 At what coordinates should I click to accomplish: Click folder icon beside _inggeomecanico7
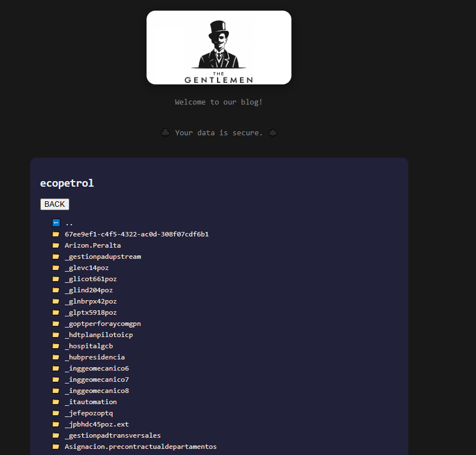click(x=56, y=380)
